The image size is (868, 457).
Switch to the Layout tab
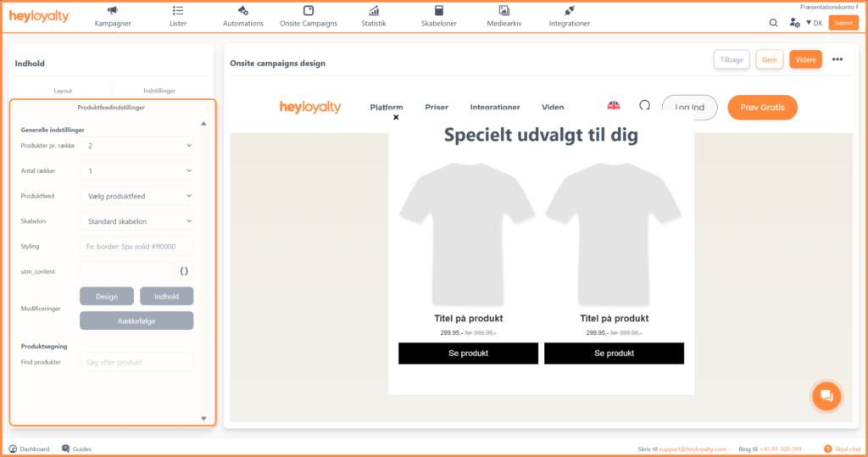[x=64, y=90]
